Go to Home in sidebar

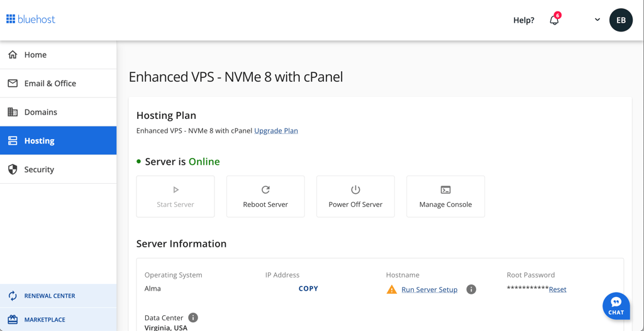(58, 55)
